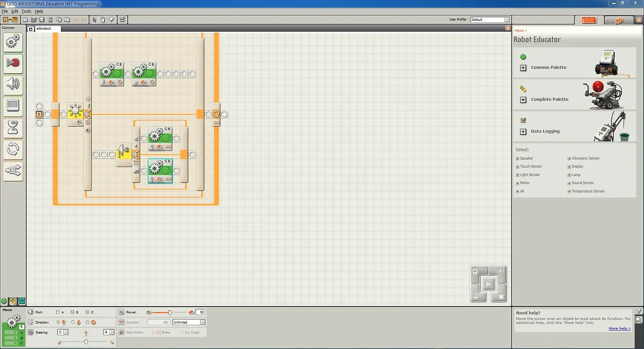This screenshot has height=349, width=644.
Task: Switch to the Common palette green circle tab
Action: point(4,301)
